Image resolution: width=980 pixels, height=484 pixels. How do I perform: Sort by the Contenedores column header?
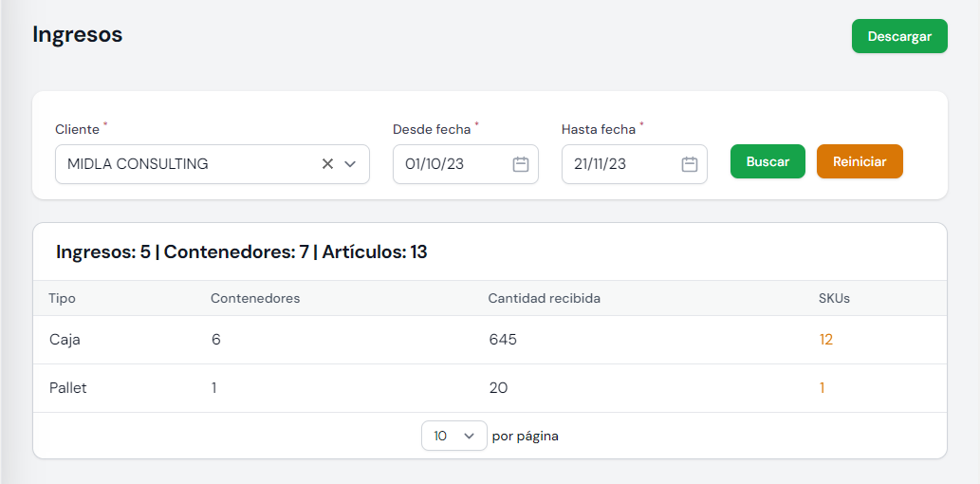[255, 298]
